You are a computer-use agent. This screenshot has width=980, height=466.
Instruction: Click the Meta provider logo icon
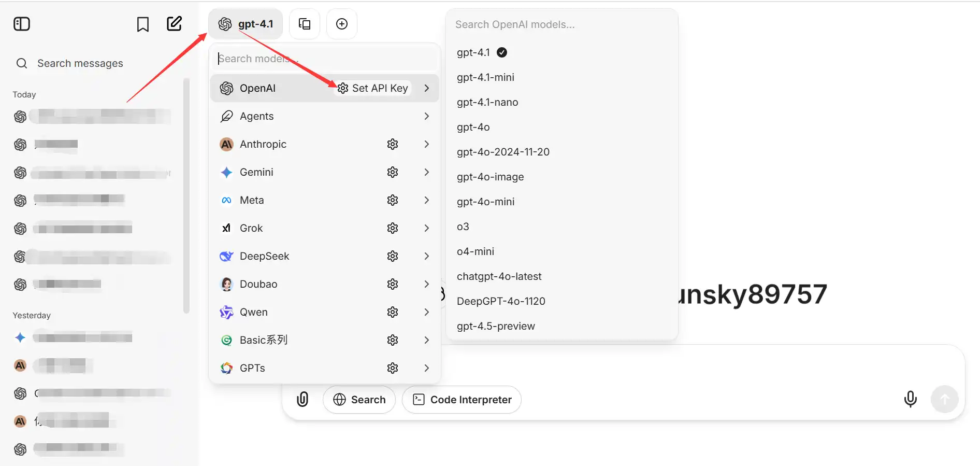[226, 200]
